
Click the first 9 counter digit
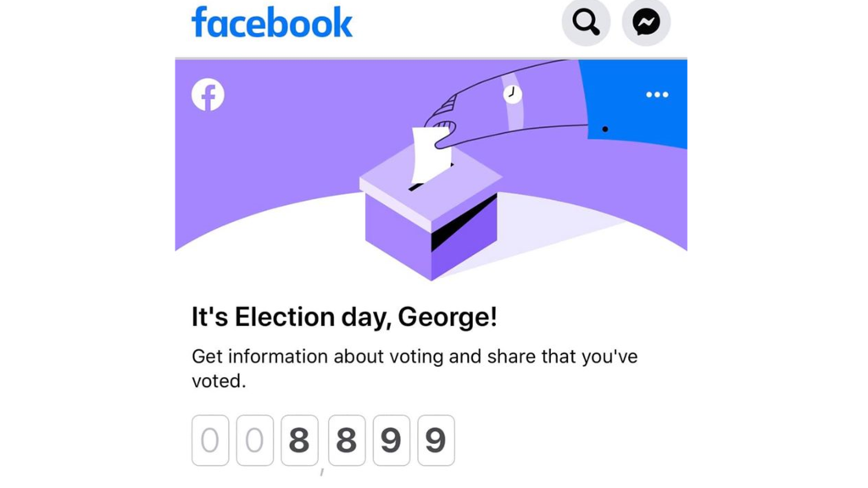(x=392, y=441)
